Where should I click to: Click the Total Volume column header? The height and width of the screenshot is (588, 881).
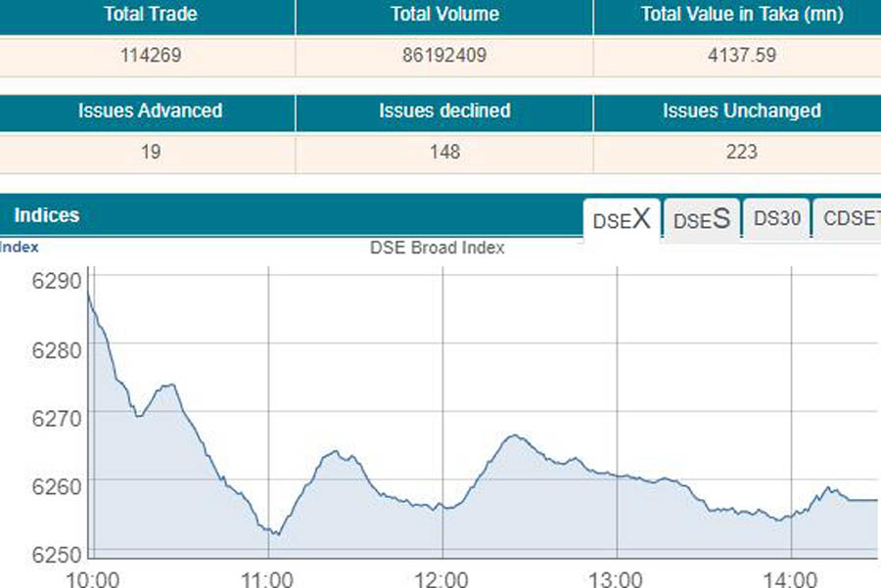[444, 15]
